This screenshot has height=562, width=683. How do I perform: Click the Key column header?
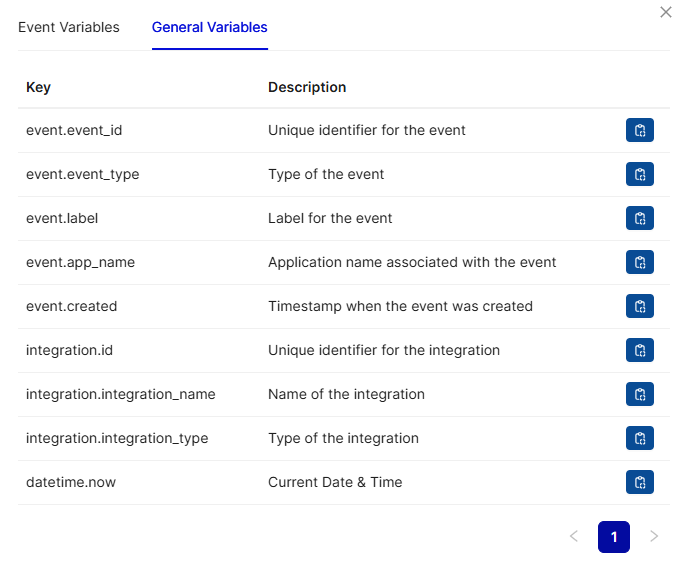pos(38,87)
